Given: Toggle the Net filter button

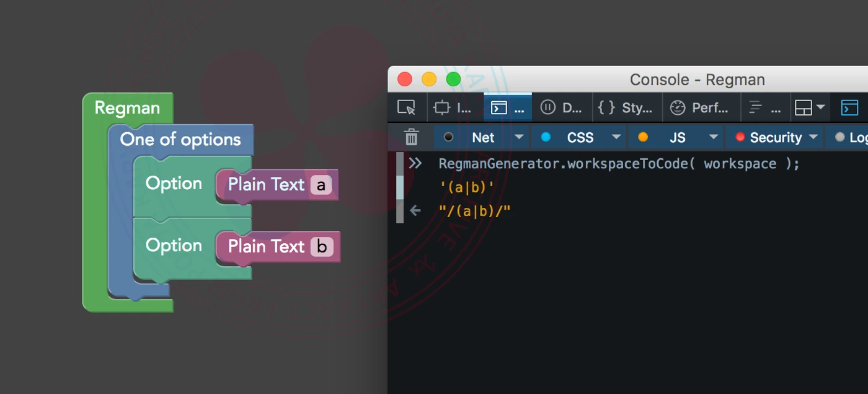Looking at the screenshot, I should (x=475, y=137).
